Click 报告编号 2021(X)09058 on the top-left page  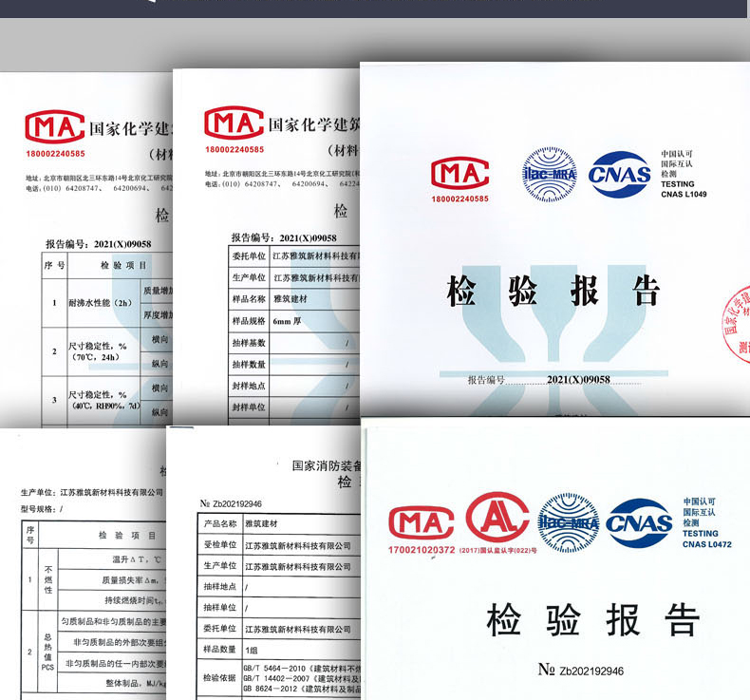pyautogui.click(x=98, y=244)
